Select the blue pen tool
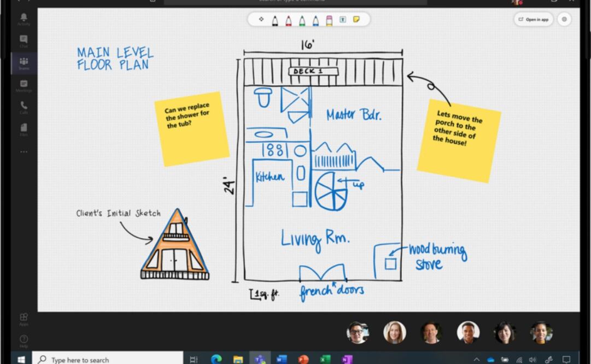Viewport: 591px width, 364px height. click(x=315, y=20)
